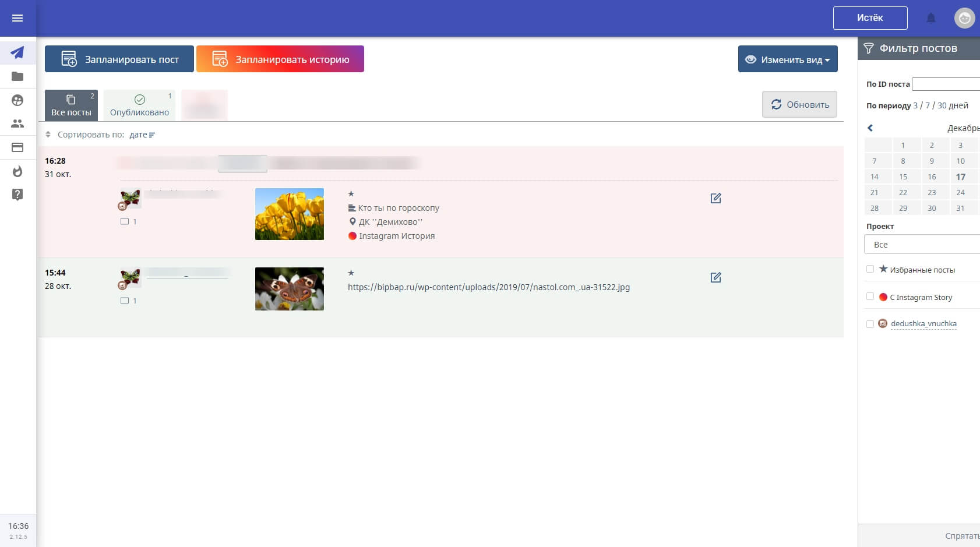Viewport: 980px width, 547px height.
Task: Open the help question mark icon
Action: 17,195
